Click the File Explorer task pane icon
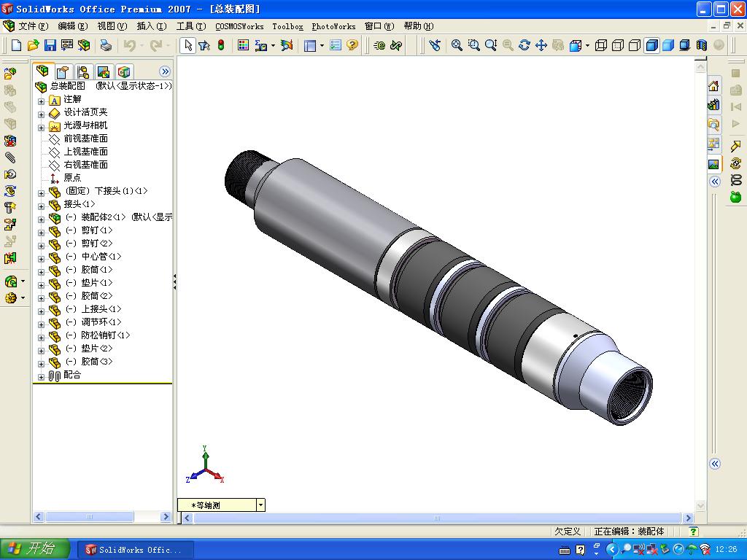This screenshot has width=747, height=560. pyautogui.click(x=713, y=124)
